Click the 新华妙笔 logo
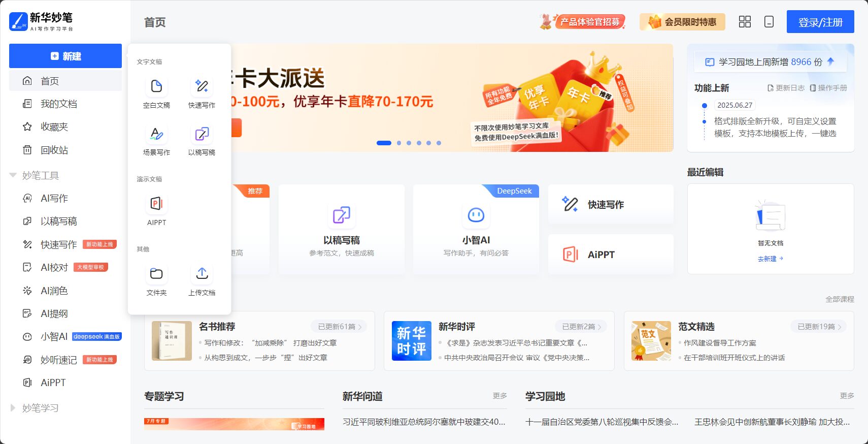868x444 pixels. 41,21
